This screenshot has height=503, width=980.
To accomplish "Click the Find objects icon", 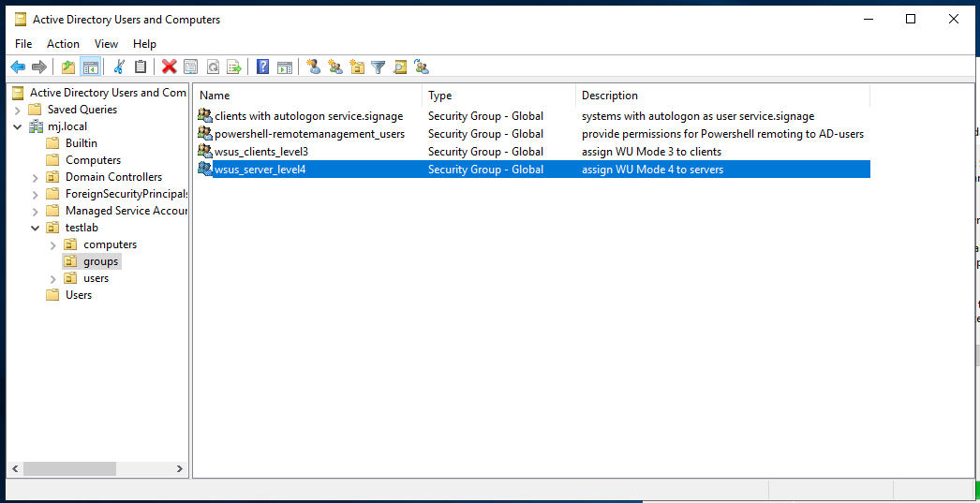I will point(400,67).
